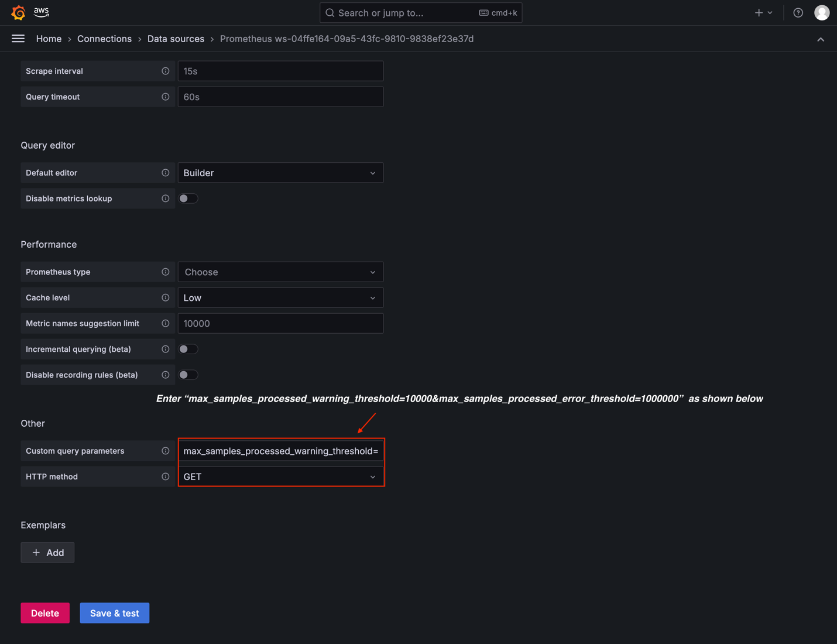837x644 pixels.
Task: Click the info icon next to Scrape interval
Action: (165, 71)
